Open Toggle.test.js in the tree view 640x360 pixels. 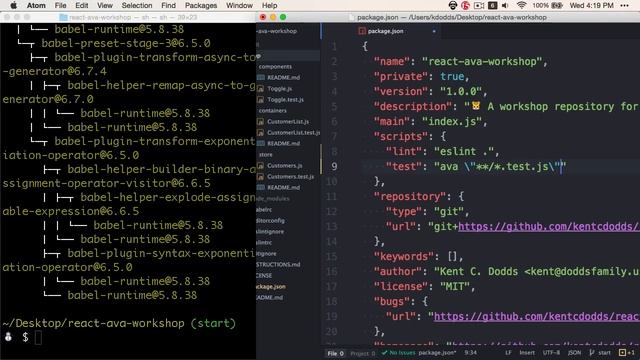[285, 100]
